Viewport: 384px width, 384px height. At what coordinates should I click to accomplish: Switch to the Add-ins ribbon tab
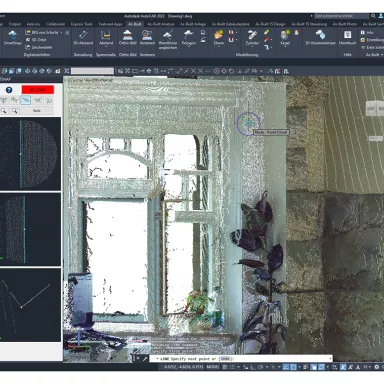coord(33,24)
